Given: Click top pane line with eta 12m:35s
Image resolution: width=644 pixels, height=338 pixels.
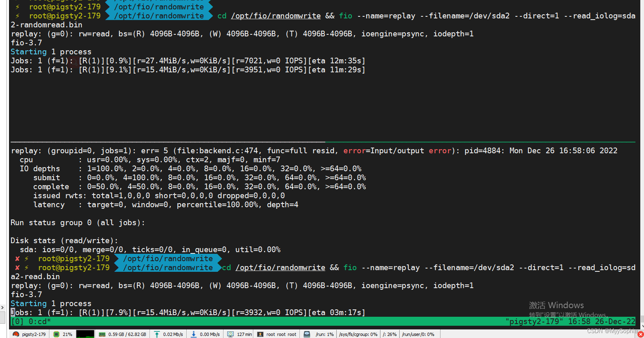Looking at the screenshot, I should click(x=188, y=61).
